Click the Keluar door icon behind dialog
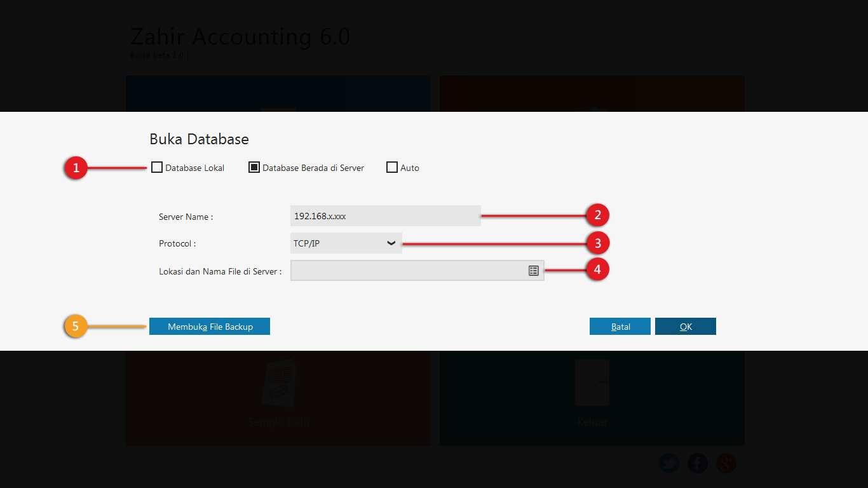Image resolution: width=868 pixels, height=488 pixels. (x=592, y=383)
